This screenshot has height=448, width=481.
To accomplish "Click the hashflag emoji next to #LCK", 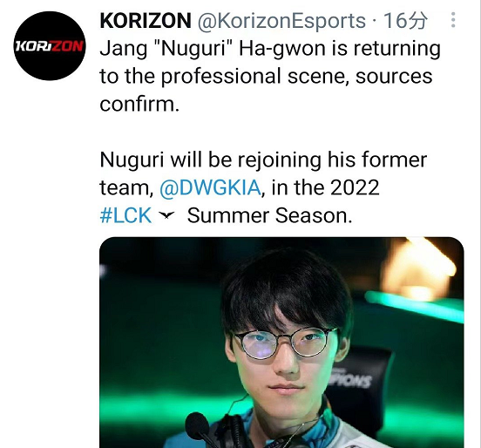I will point(167,214).
